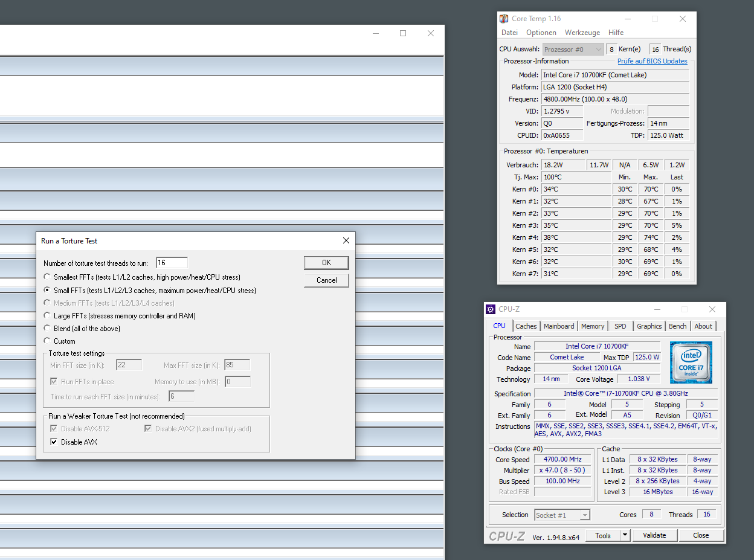Minimize the Core Temp window
The width and height of the screenshot is (754, 560).
[627, 19]
